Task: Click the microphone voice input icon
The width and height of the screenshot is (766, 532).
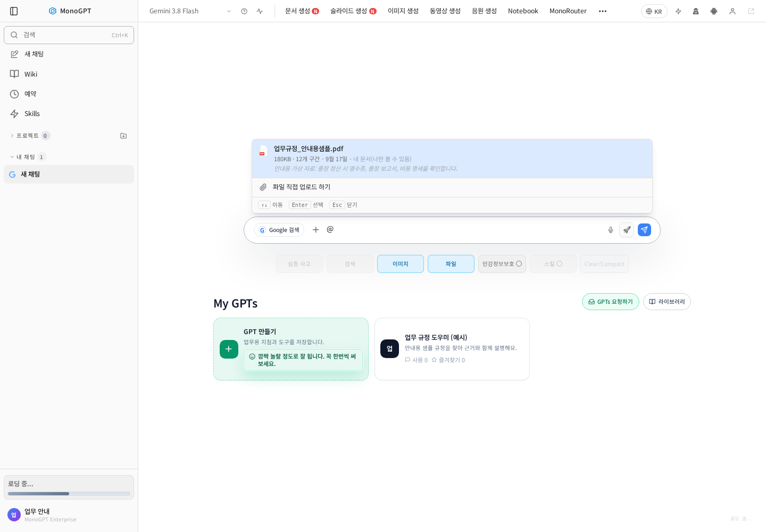Action: coord(611,230)
